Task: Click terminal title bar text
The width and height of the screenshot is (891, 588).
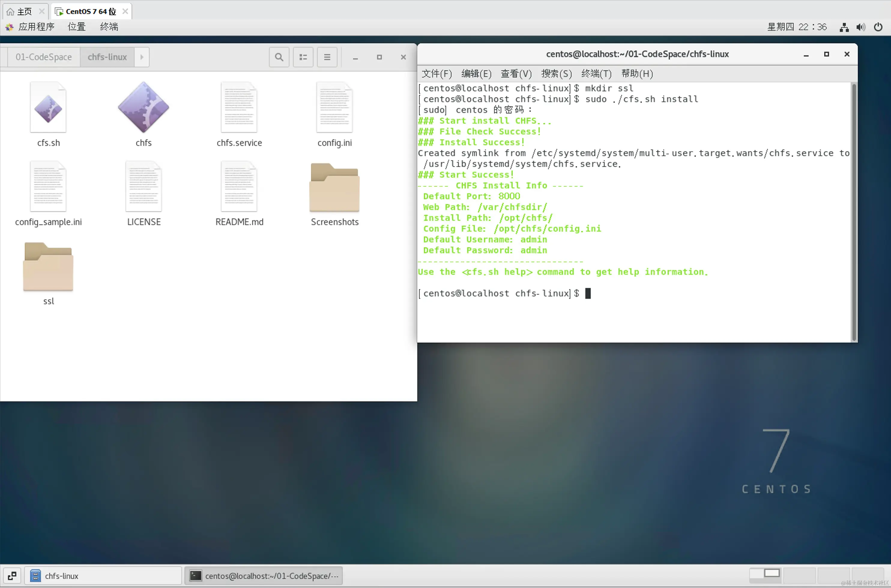Action: (x=637, y=54)
